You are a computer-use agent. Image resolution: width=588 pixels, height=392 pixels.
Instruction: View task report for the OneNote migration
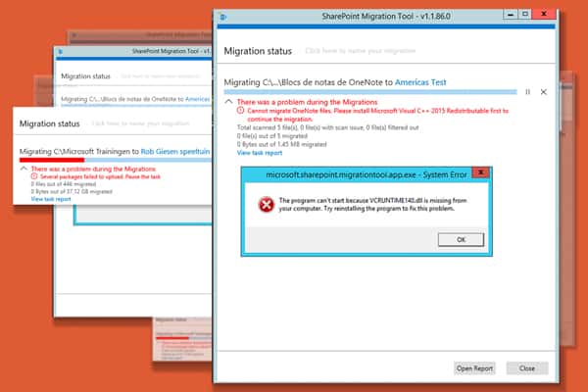260,153
